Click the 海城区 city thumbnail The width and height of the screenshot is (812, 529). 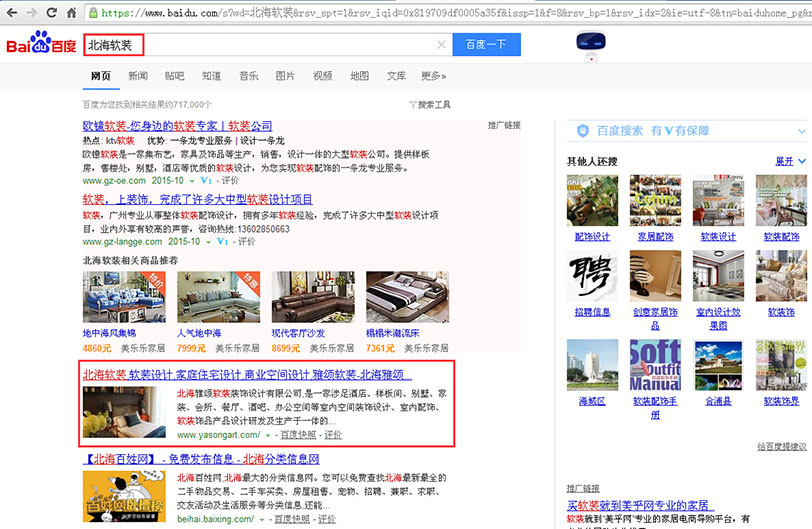click(592, 365)
